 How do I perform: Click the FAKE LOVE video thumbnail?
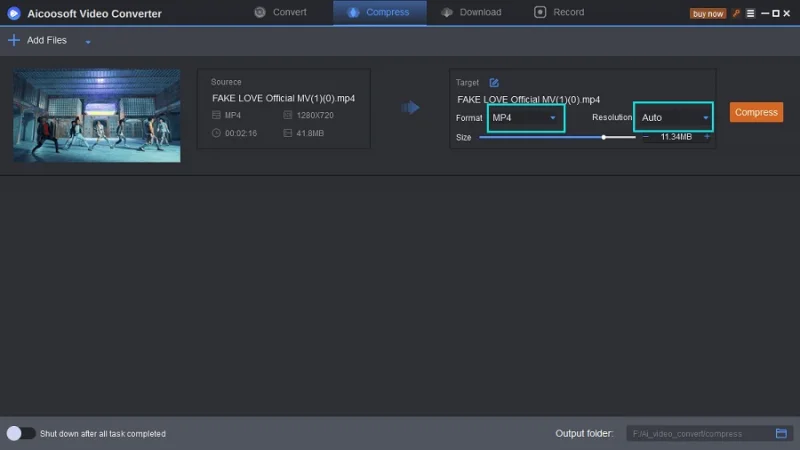pyautogui.click(x=97, y=115)
